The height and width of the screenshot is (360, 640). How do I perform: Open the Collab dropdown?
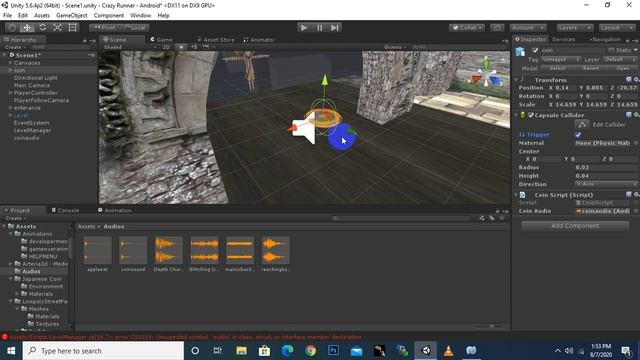[x=467, y=27]
